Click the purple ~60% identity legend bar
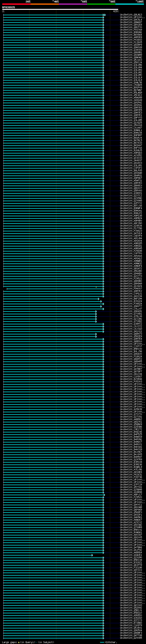This screenshot has width=146, height=644. pyautogui.click(x=73, y=4)
